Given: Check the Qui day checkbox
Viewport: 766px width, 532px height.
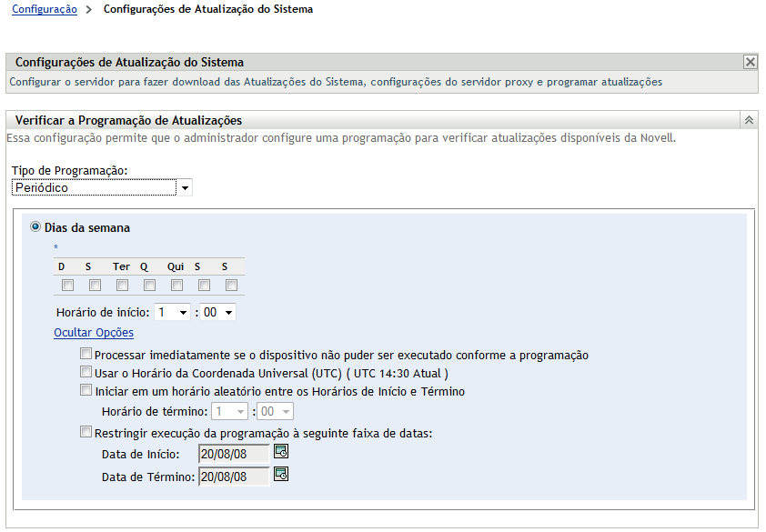Looking at the screenshot, I should [x=176, y=286].
